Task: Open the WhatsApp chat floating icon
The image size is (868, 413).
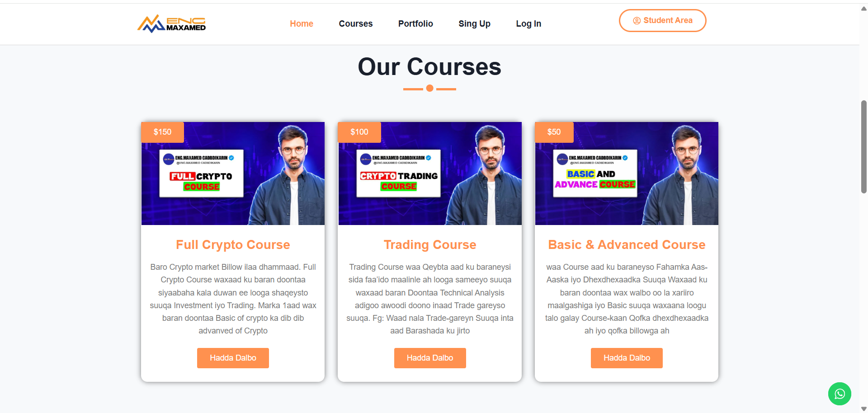Action: coord(840,394)
